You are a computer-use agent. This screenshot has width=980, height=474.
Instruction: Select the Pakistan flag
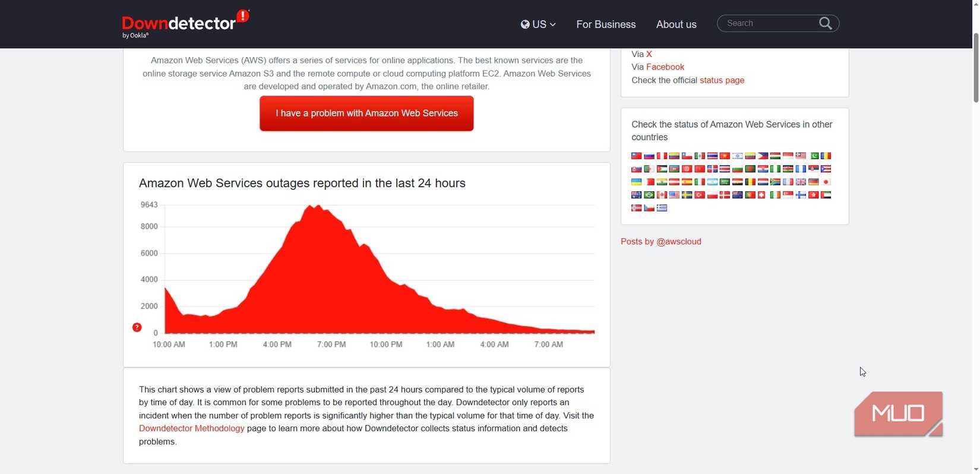[x=815, y=156]
